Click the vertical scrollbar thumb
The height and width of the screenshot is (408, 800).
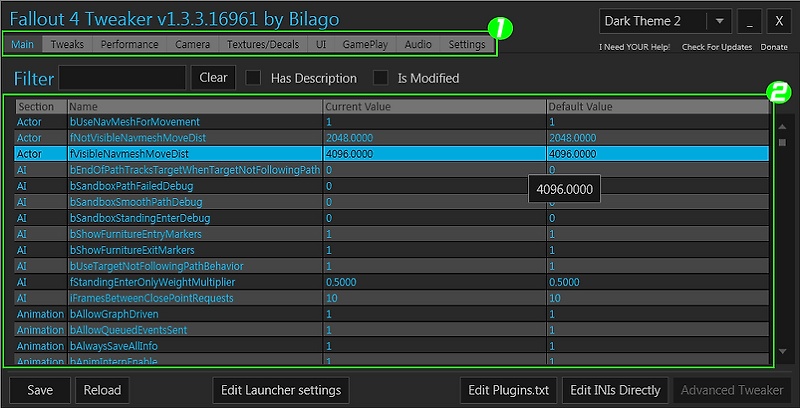[x=783, y=143]
